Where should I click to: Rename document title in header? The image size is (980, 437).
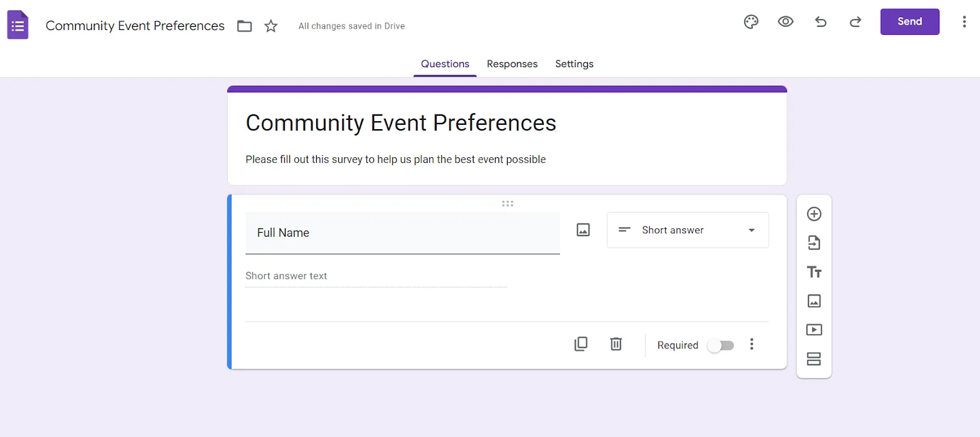click(135, 26)
